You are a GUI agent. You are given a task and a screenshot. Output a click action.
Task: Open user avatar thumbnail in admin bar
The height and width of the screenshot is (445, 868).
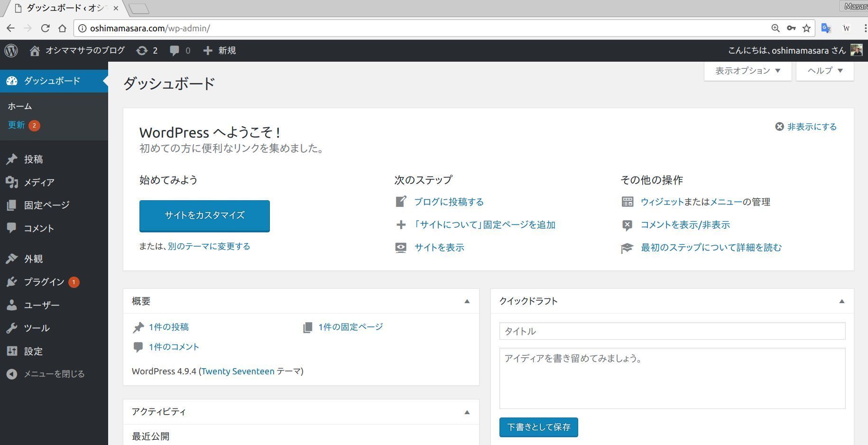(856, 50)
